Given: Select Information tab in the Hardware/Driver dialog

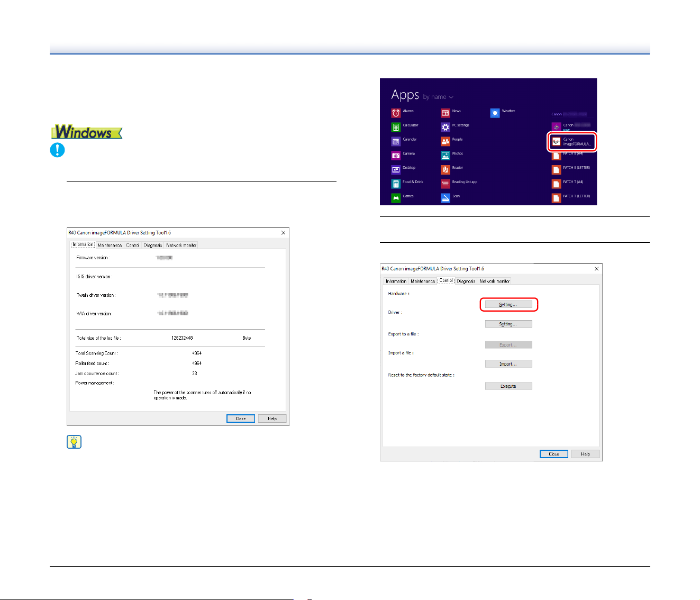Looking at the screenshot, I should coord(396,281).
